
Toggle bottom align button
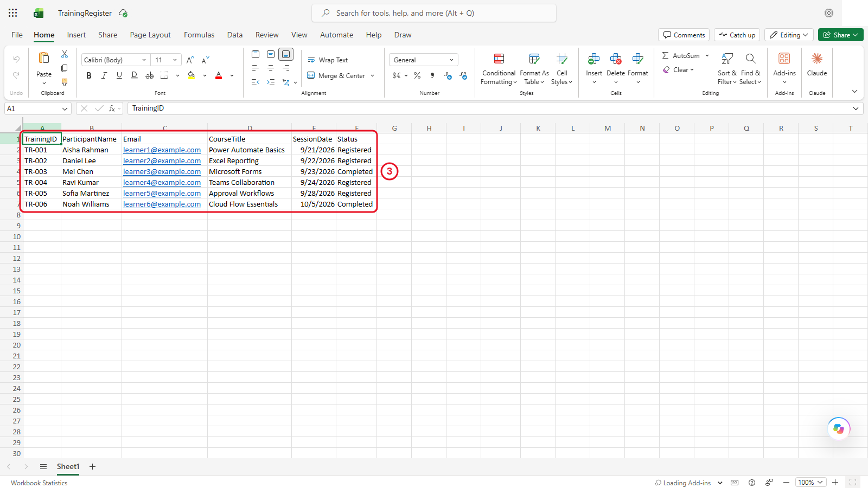[x=286, y=54]
